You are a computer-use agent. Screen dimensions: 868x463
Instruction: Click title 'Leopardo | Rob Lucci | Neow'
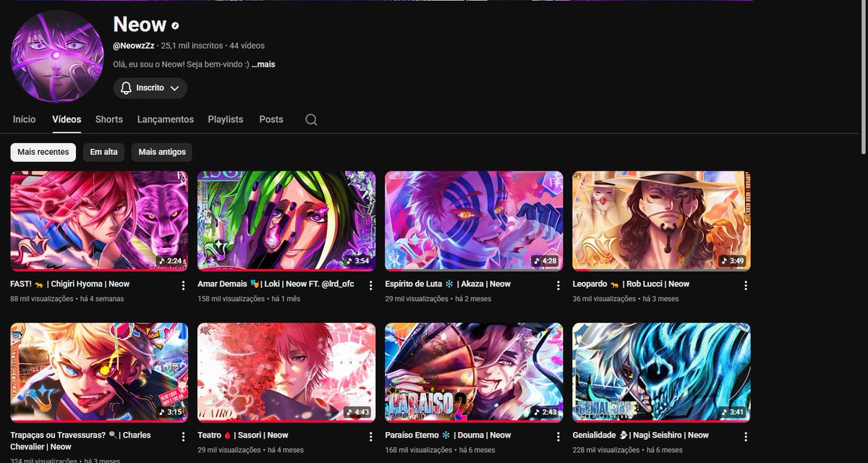(x=631, y=284)
